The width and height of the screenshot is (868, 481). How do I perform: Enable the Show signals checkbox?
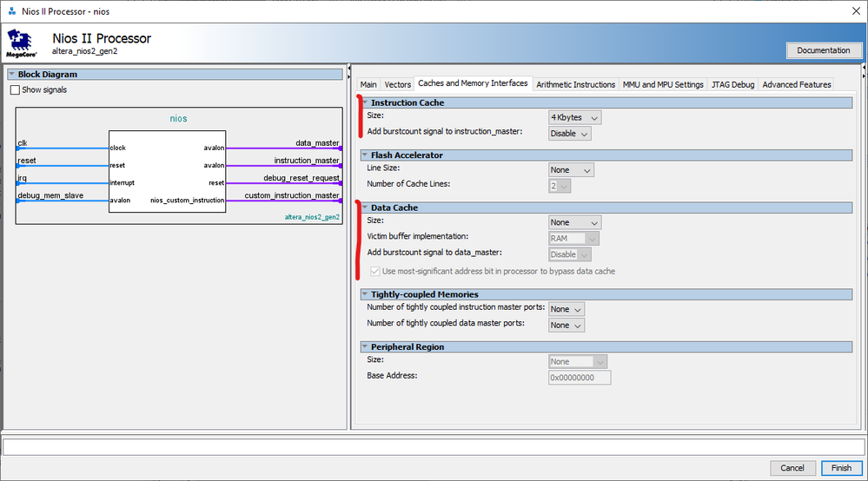(x=15, y=89)
